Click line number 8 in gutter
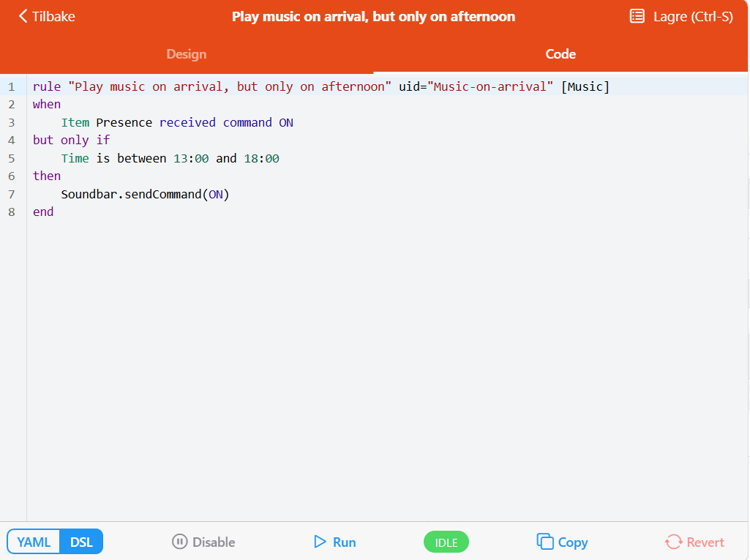 pyautogui.click(x=12, y=212)
